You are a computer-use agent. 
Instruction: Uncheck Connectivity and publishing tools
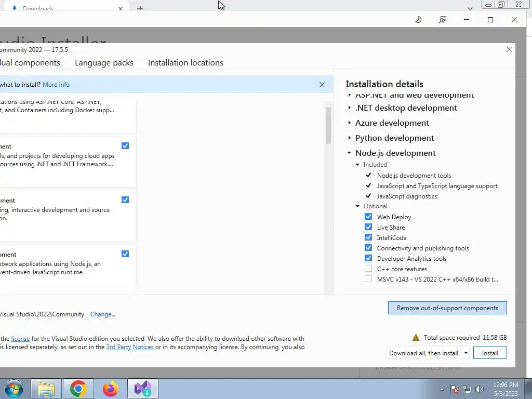tap(368, 248)
